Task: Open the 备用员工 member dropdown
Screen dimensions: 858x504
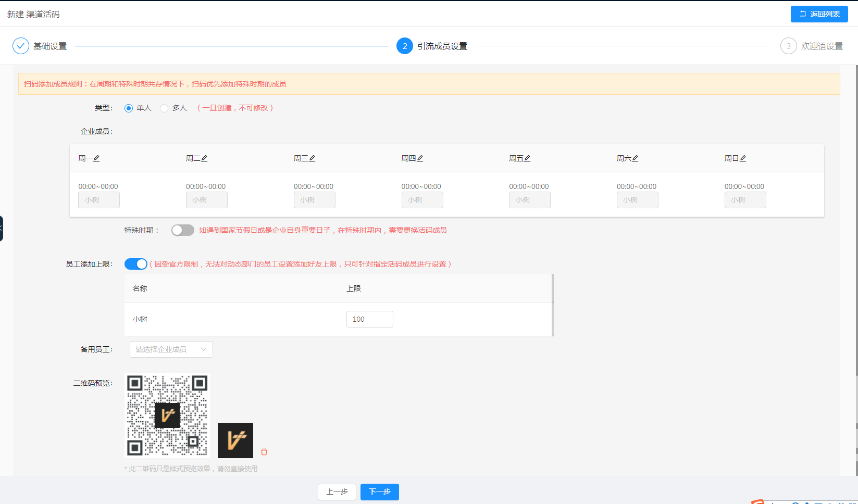Action: pyautogui.click(x=171, y=349)
